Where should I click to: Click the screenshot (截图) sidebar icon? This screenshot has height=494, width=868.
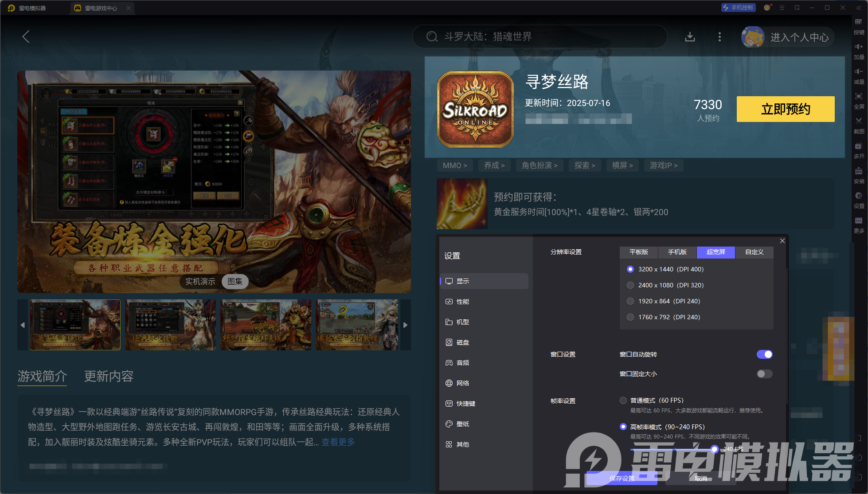point(859,122)
